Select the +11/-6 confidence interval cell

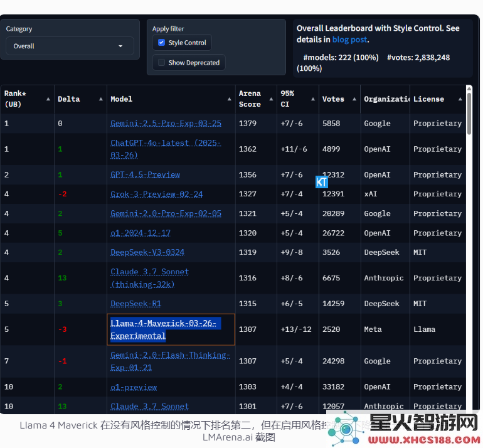click(298, 149)
